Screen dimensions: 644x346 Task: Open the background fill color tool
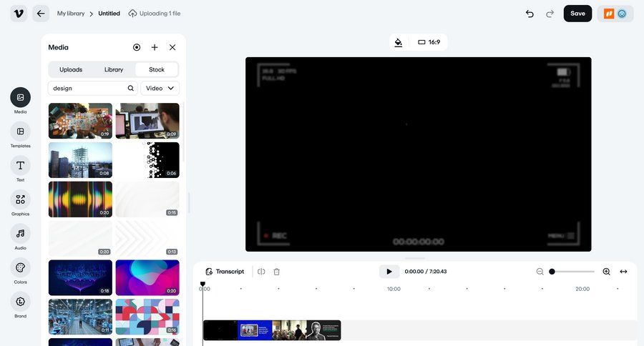click(399, 42)
